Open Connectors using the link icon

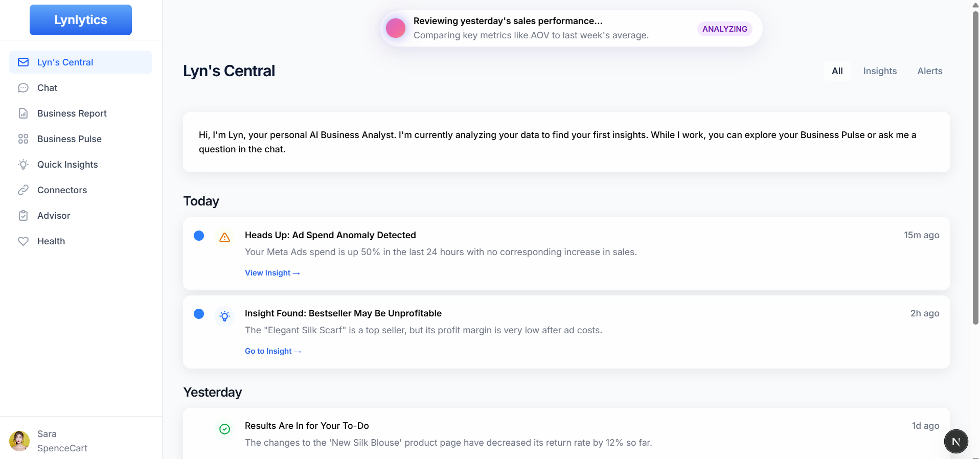click(24, 190)
